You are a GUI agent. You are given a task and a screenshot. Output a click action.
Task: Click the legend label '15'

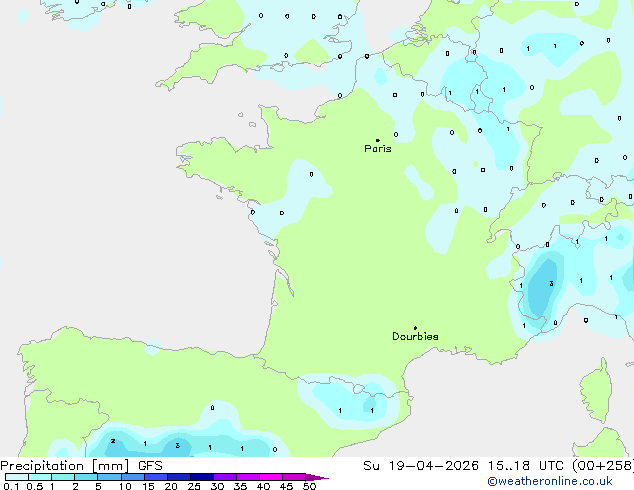coord(148,486)
